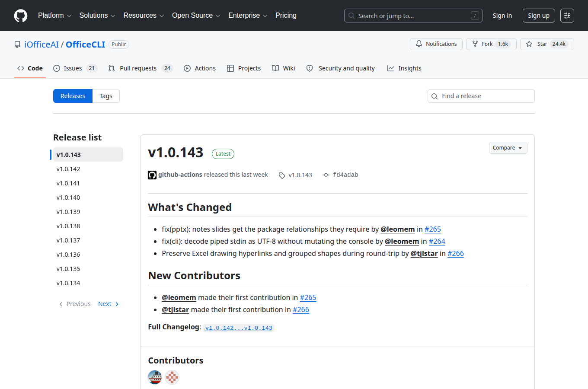Image resolution: width=588 pixels, height=389 pixels.
Task: Click the Latest release badge
Action: pos(223,154)
